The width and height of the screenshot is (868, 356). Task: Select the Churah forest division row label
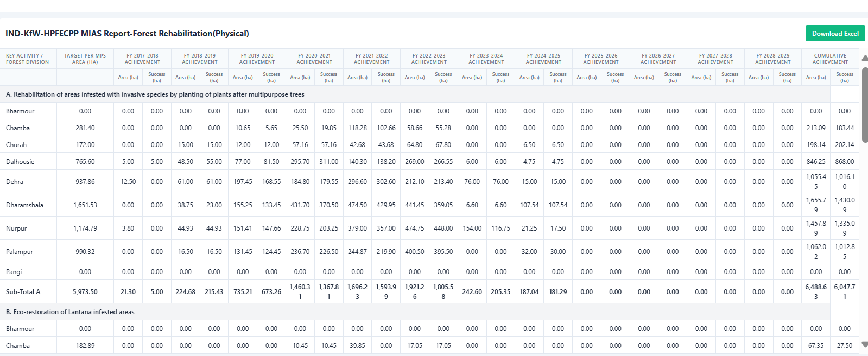click(16, 145)
